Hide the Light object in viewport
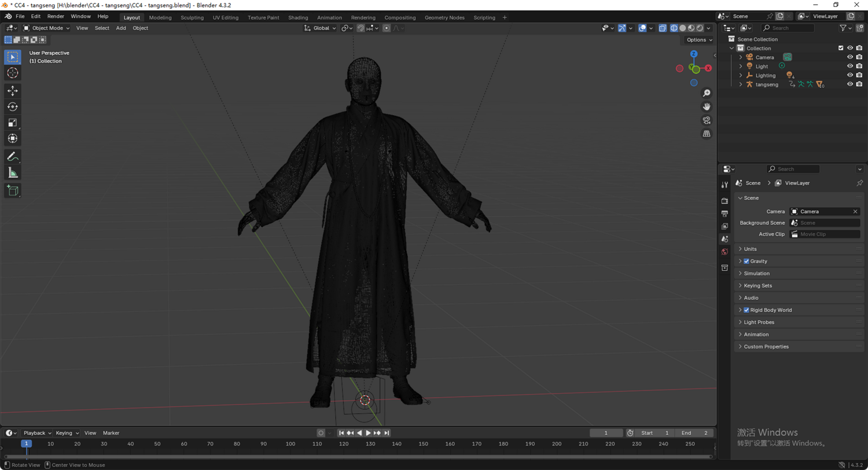The width and height of the screenshot is (868, 470). pyautogui.click(x=850, y=66)
